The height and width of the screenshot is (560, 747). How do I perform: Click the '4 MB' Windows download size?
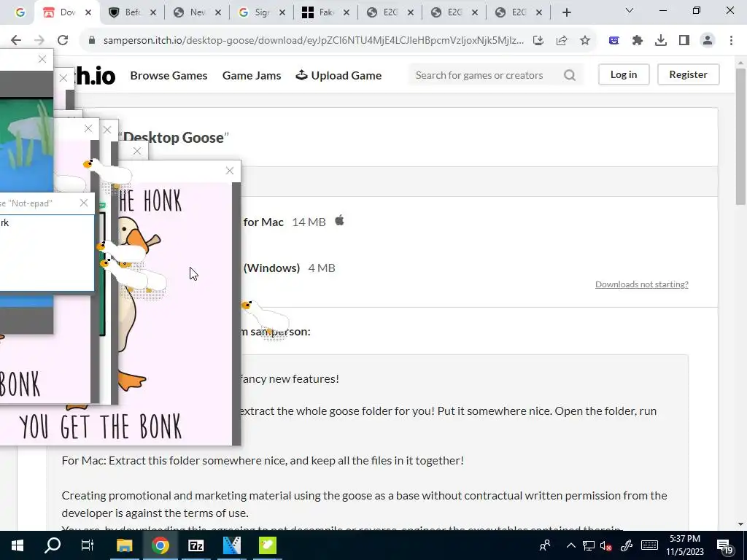[x=322, y=268]
